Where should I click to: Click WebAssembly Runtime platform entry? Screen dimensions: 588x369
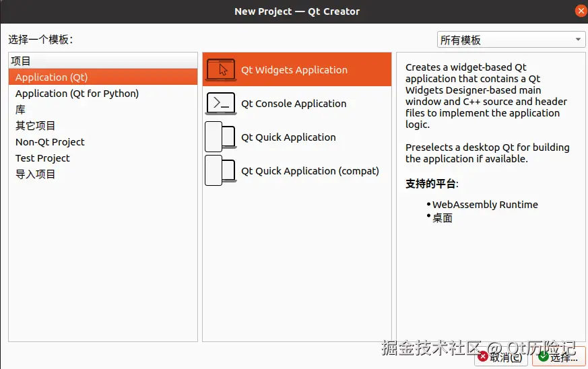tap(485, 205)
